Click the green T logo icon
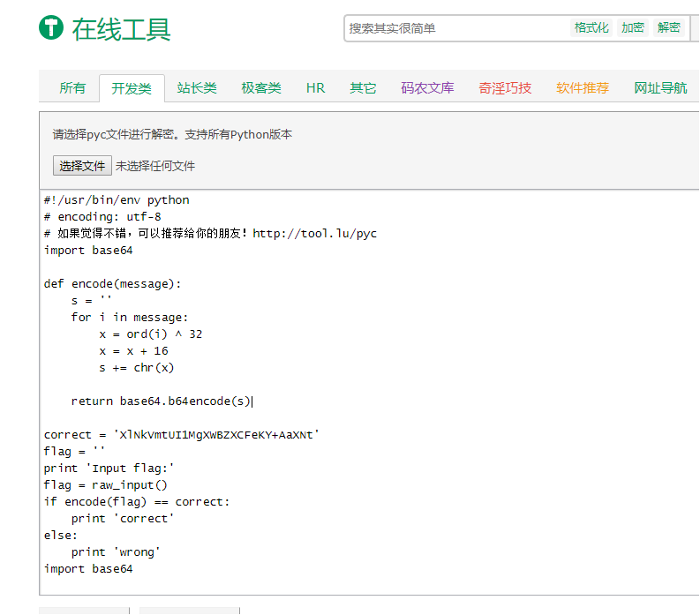This screenshot has height=615, width=700. click(x=51, y=27)
